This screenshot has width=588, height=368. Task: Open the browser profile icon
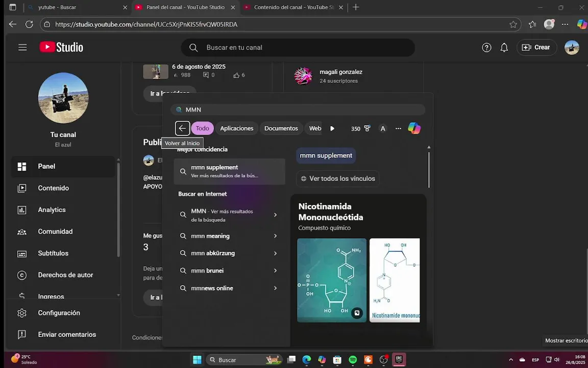tap(549, 25)
